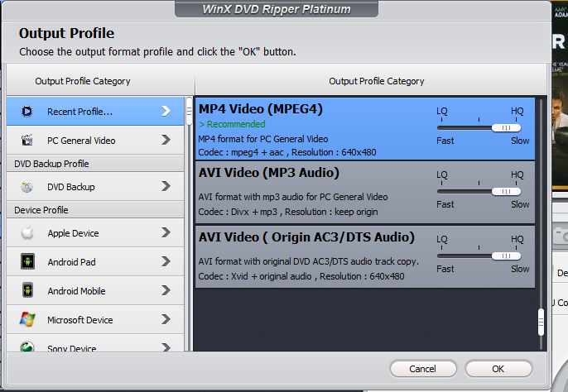Click LQ label on MP4 Video slider

[442, 111]
